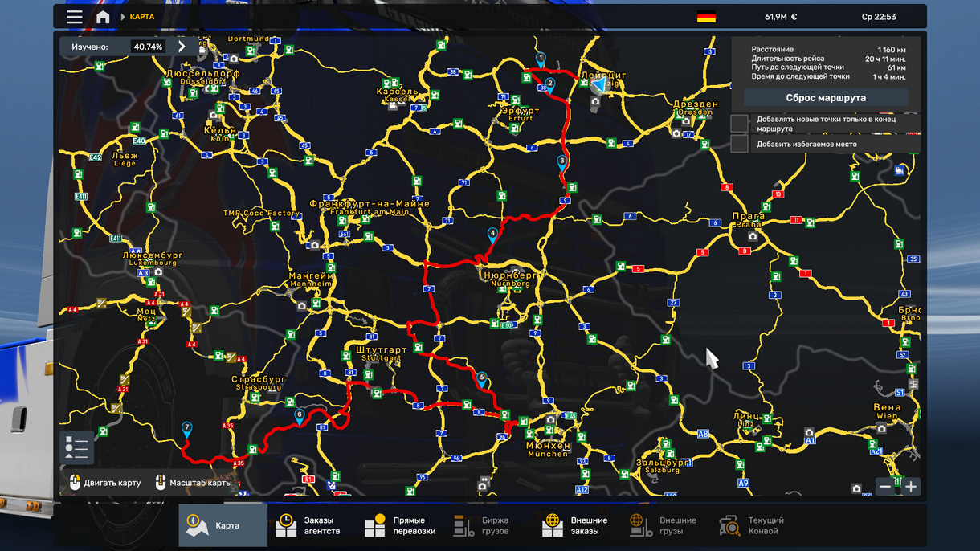Click the Мец city label
Image resolution: width=980 pixels, height=551 pixels.
point(146,312)
